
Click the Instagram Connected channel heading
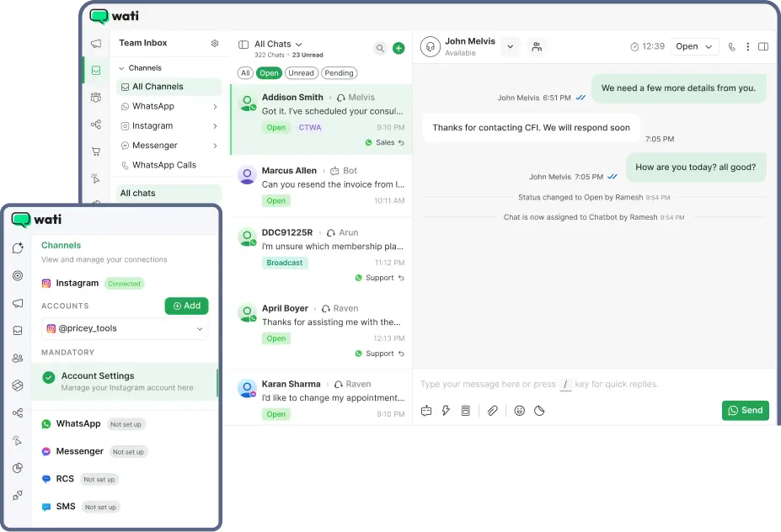[x=93, y=284]
